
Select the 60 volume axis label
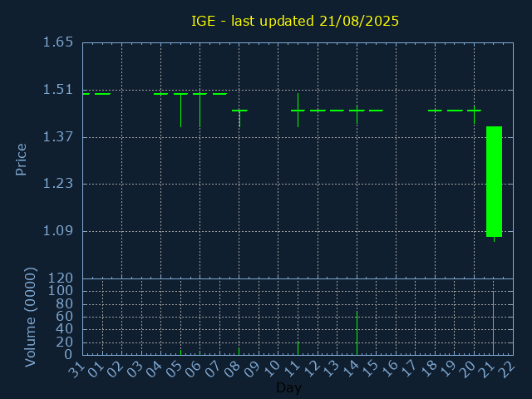pos(65,317)
